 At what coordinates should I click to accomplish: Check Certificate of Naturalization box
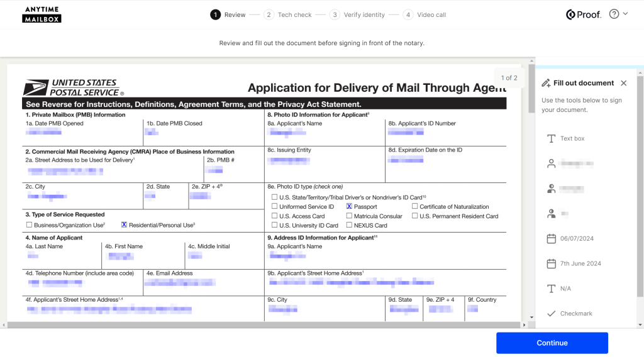pos(415,206)
